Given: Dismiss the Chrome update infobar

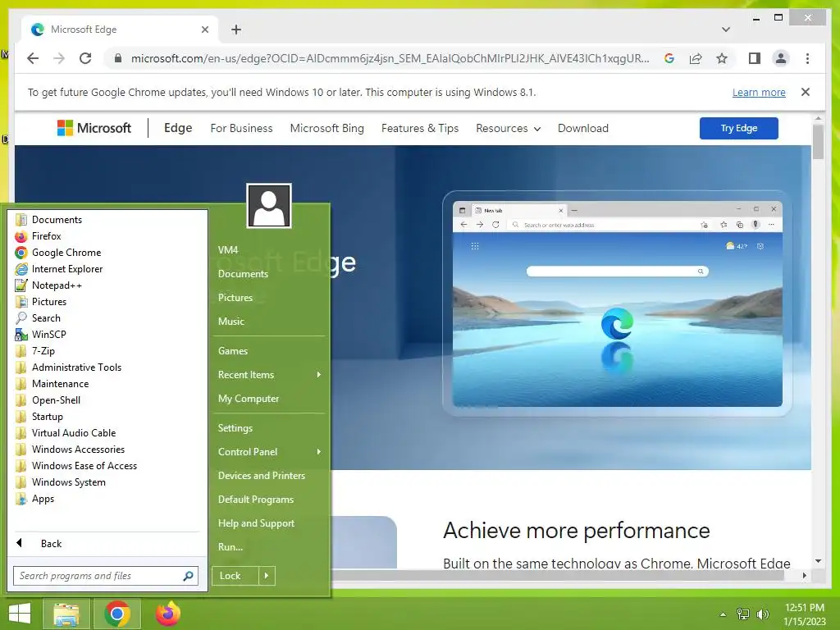Looking at the screenshot, I should click(x=806, y=92).
